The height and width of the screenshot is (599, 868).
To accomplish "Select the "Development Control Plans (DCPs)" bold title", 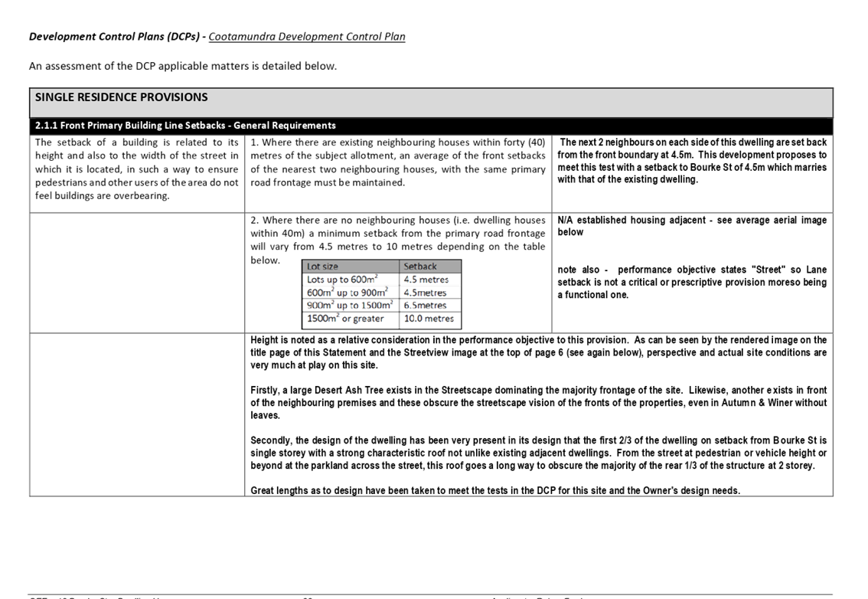I will coord(115,37).
